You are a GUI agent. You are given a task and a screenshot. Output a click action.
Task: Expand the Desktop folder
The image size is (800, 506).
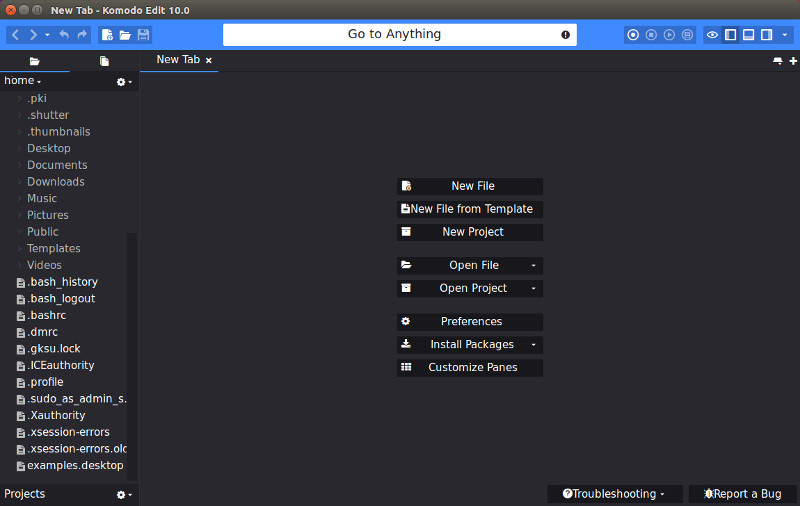click(19, 148)
